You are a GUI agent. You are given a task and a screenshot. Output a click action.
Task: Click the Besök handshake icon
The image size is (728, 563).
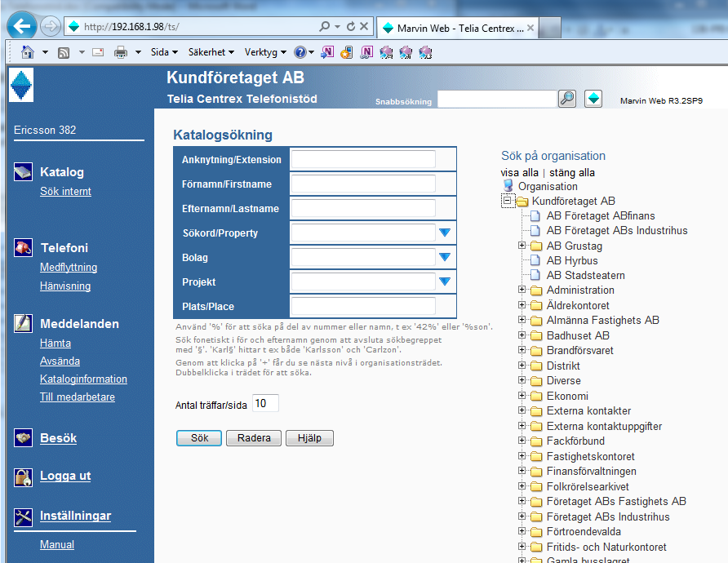[23, 437]
